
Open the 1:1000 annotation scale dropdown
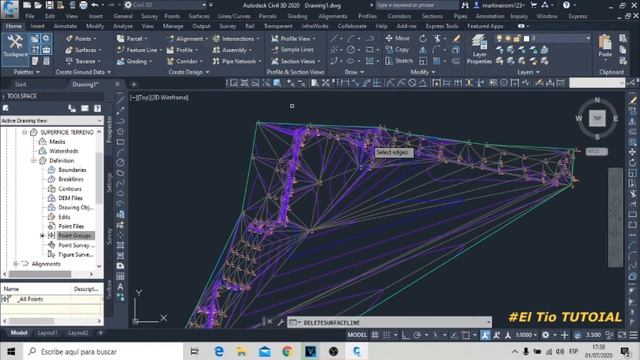(x=526, y=335)
